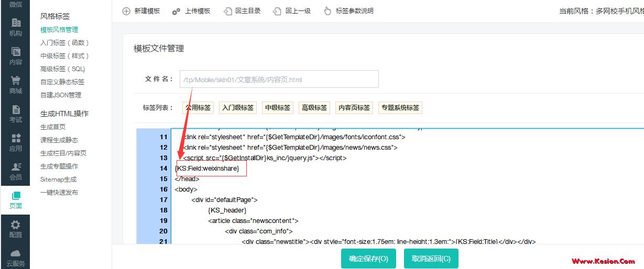Click the 高级标签 tag button
Screen dimensions: 644x269
(x=314, y=108)
